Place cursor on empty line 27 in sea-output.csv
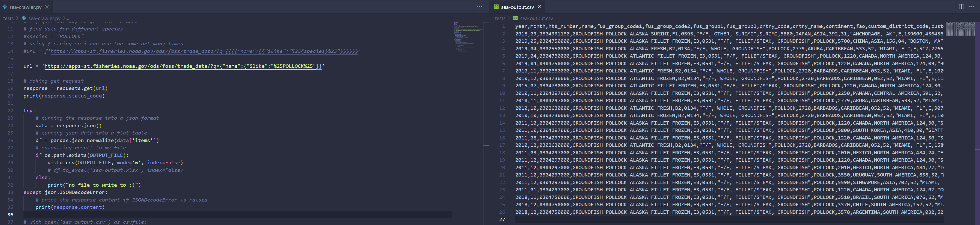This screenshot has width=980, height=225. point(685,219)
